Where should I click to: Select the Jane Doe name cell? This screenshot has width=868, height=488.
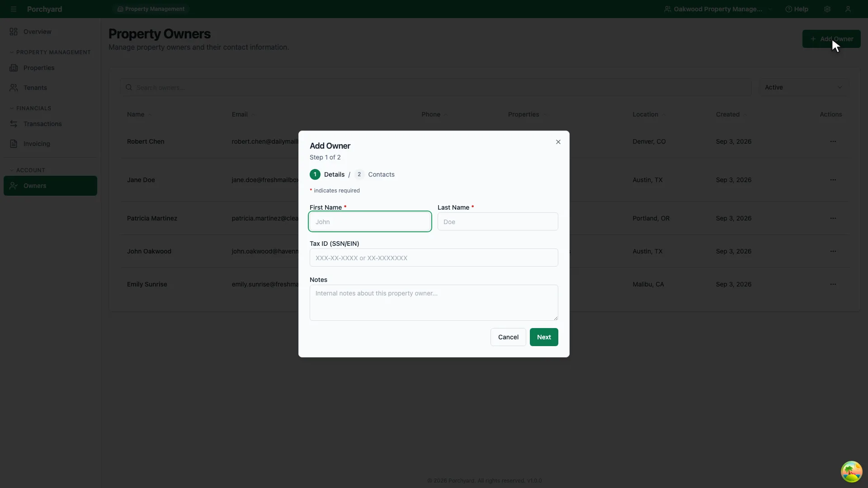[x=141, y=180]
